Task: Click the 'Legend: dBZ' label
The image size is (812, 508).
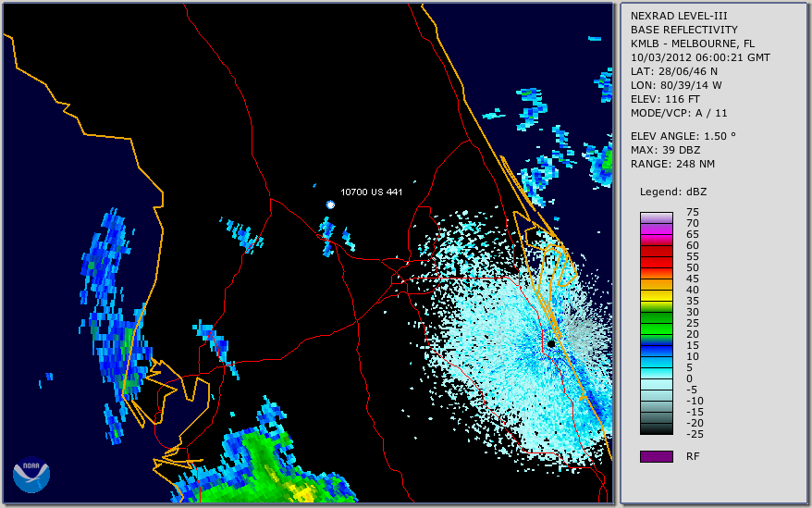Action: pyautogui.click(x=673, y=192)
